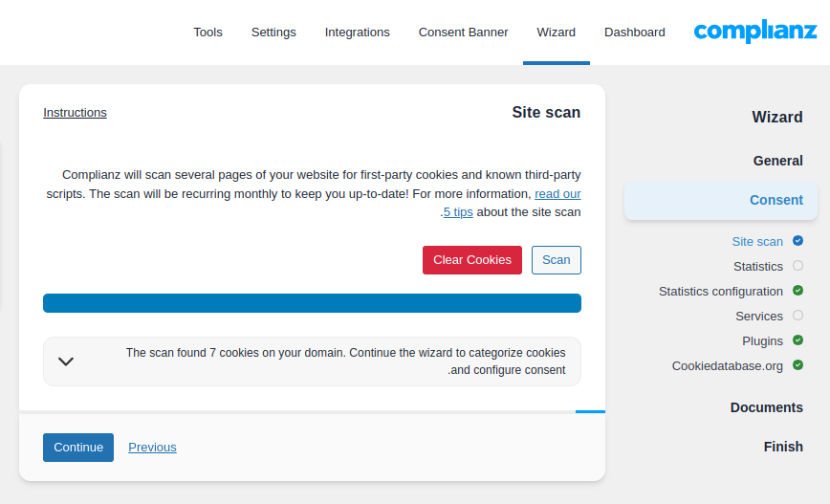Switch to the Consent Banner tab
The image size is (830, 504).
[x=463, y=33]
